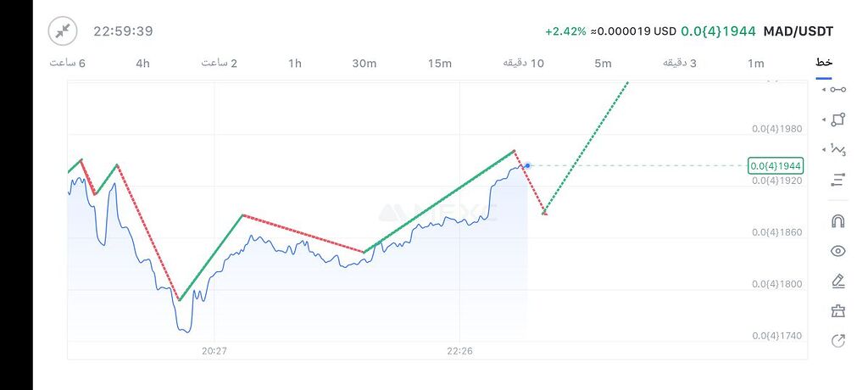868x390 pixels.
Task: Expand the wave pattern tool options arrow
Action: tap(824, 150)
